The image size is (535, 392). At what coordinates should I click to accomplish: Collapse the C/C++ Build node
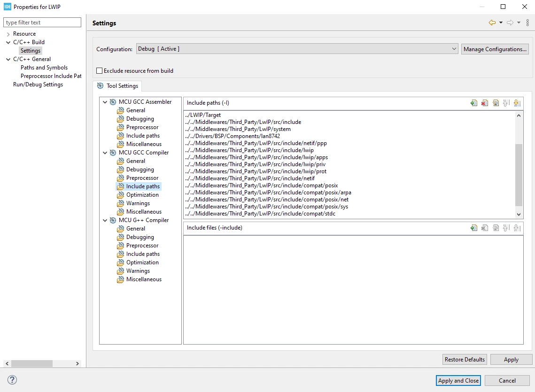pyautogui.click(x=8, y=42)
